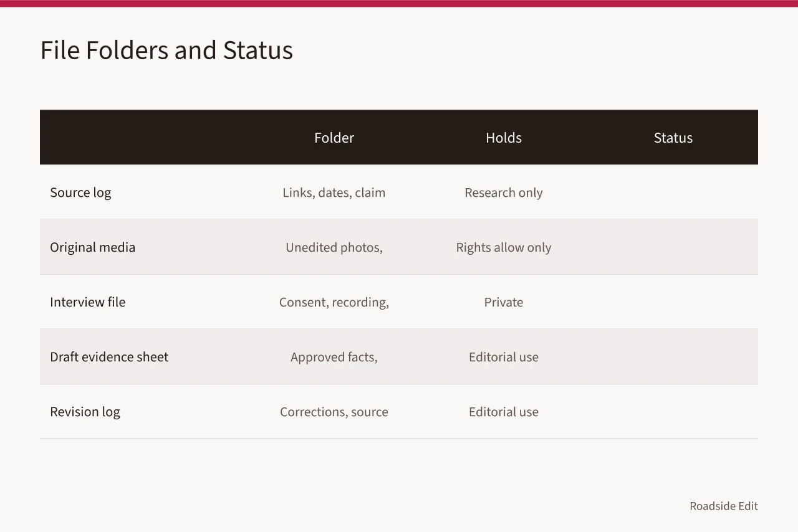Click the cell Consent, recording,
The height and width of the screenshot is (532, 798).
[x=334, y=302]
